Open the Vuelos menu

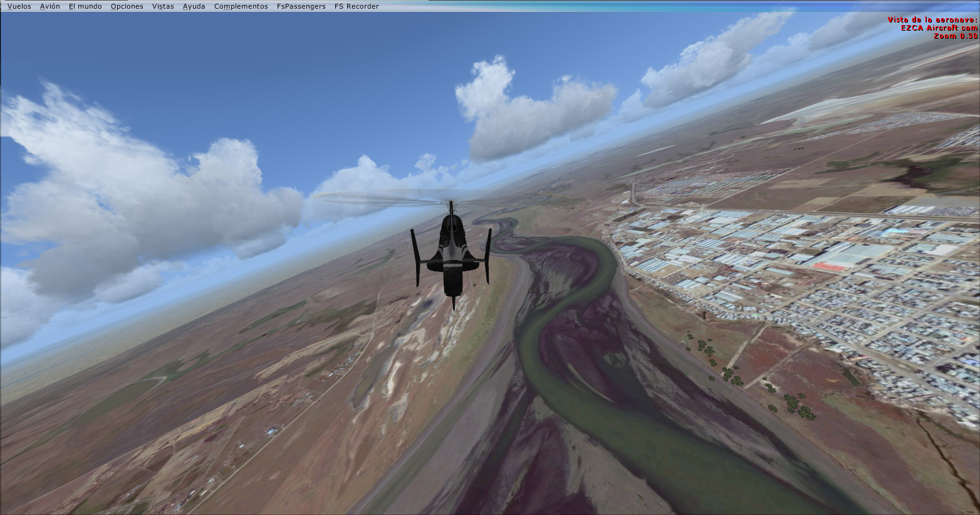19,6
